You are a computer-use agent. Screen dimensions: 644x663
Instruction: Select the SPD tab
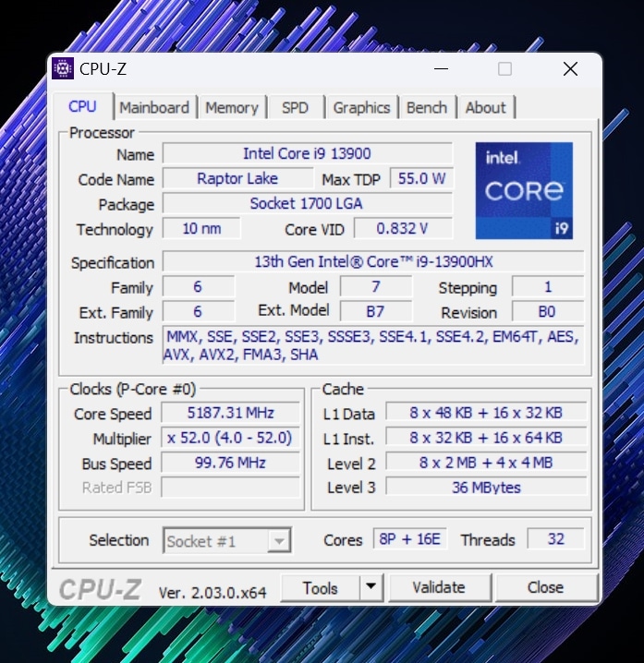[295, 107]
